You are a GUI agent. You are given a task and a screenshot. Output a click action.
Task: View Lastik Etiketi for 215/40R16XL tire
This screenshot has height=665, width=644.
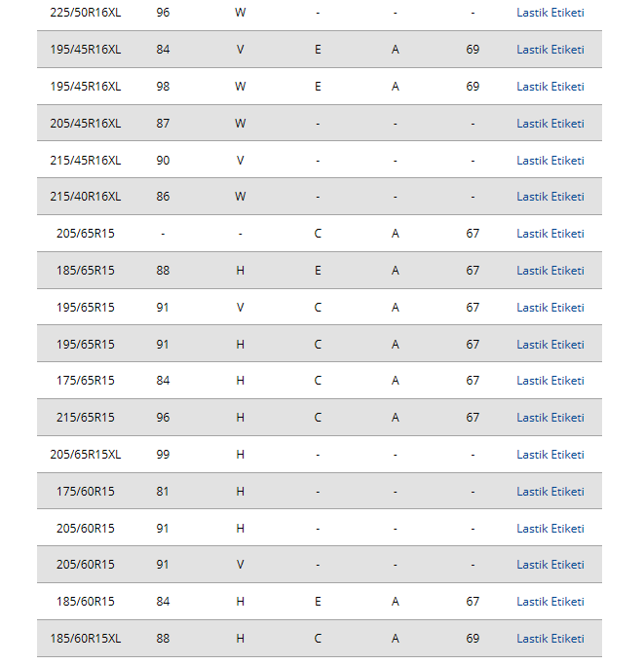(x=549, y=197)
